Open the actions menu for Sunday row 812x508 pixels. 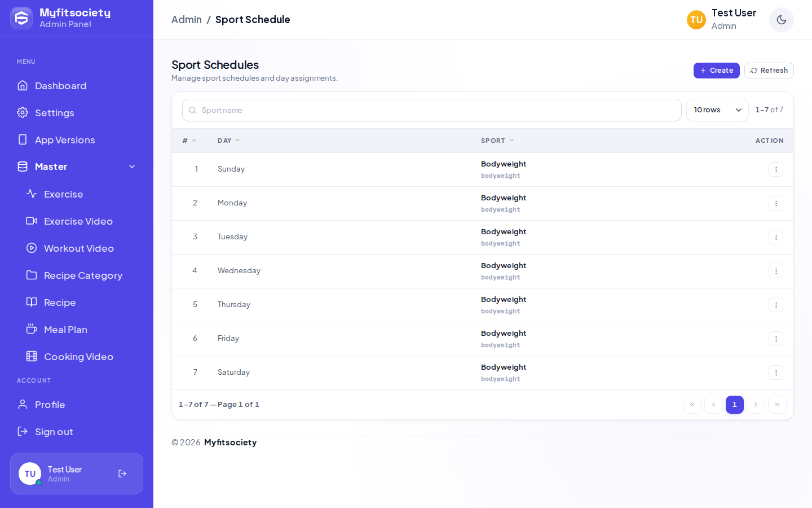(776, 169)
